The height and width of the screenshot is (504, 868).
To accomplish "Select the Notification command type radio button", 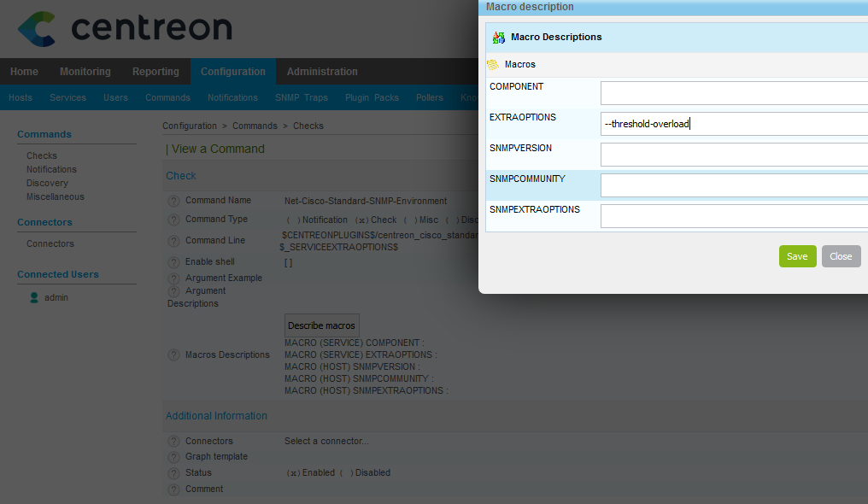I will [x=293, y=220].
